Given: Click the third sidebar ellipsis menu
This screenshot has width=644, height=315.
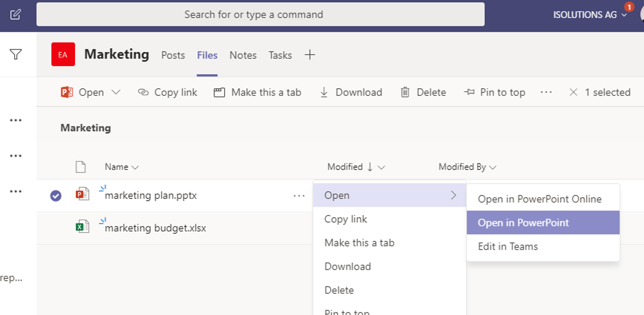Looking at the screenshot, I should pos(15,192).
